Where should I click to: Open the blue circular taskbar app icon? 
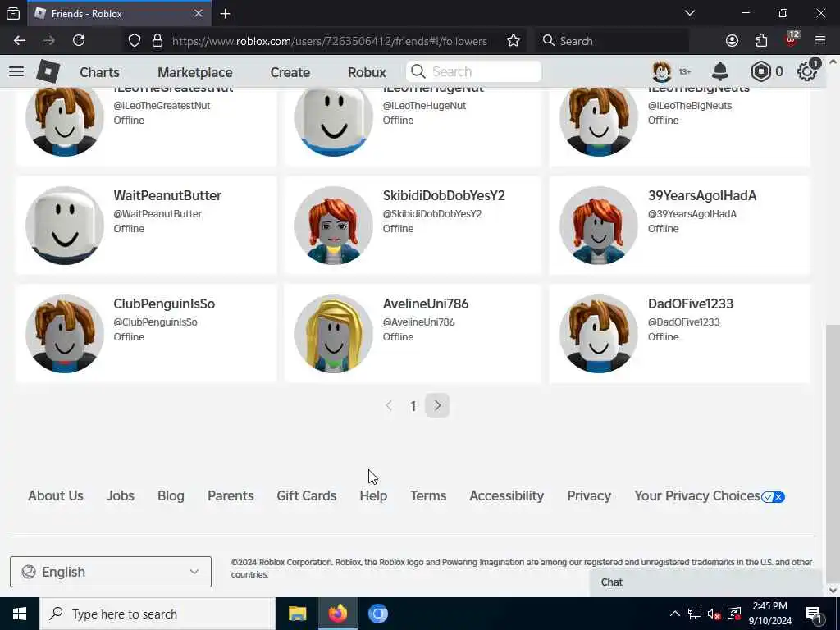pyautogui.click(x=377, y=614)
